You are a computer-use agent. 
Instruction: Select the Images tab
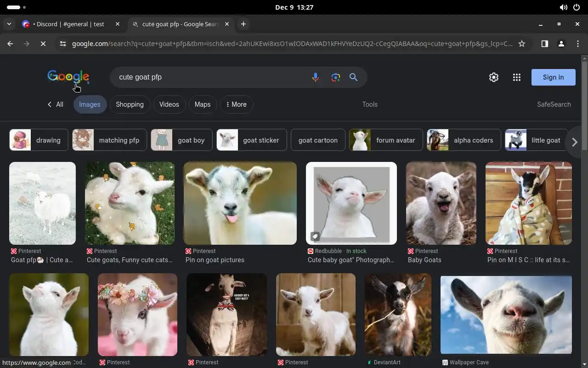click(90, 104)
